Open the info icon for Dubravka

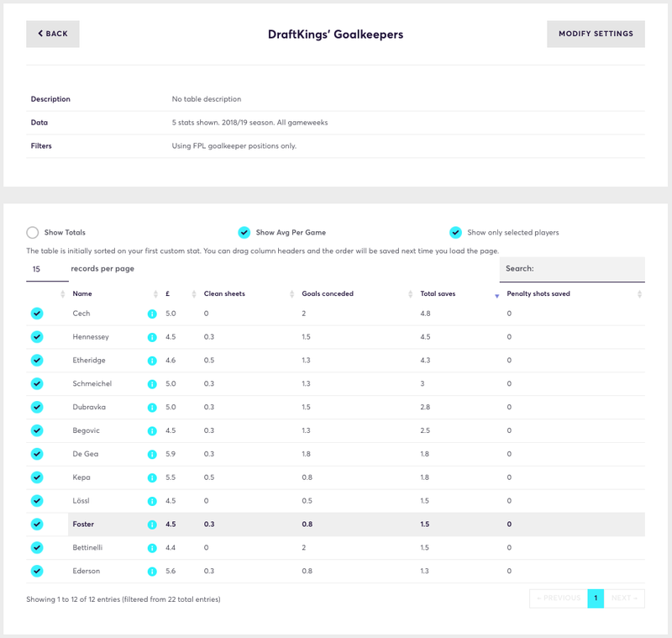(152, 408)
